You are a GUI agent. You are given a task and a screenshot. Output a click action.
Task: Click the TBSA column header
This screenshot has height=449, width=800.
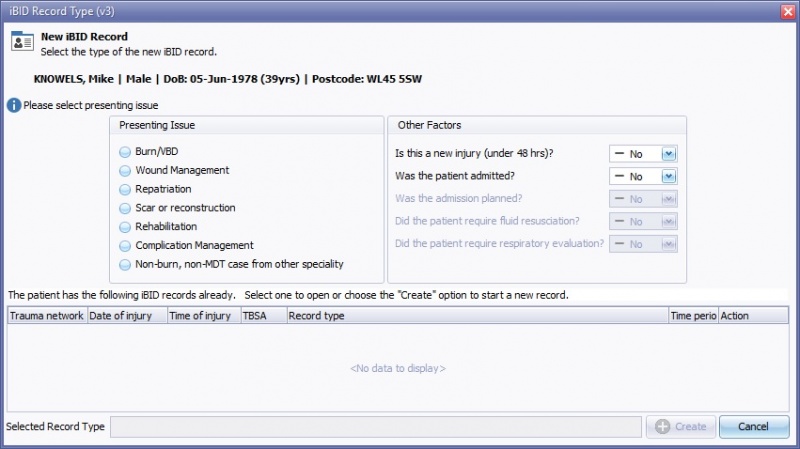pos(263,316)
